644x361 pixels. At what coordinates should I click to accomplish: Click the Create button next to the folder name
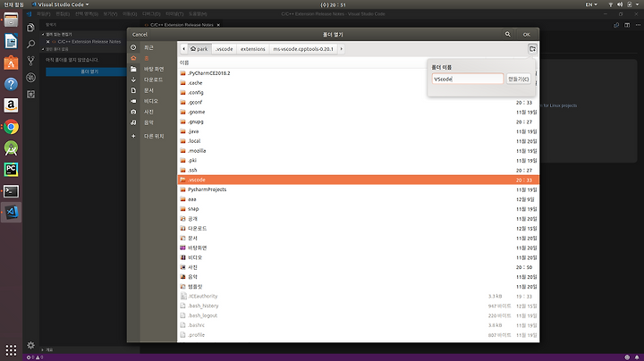coord(518,79)
